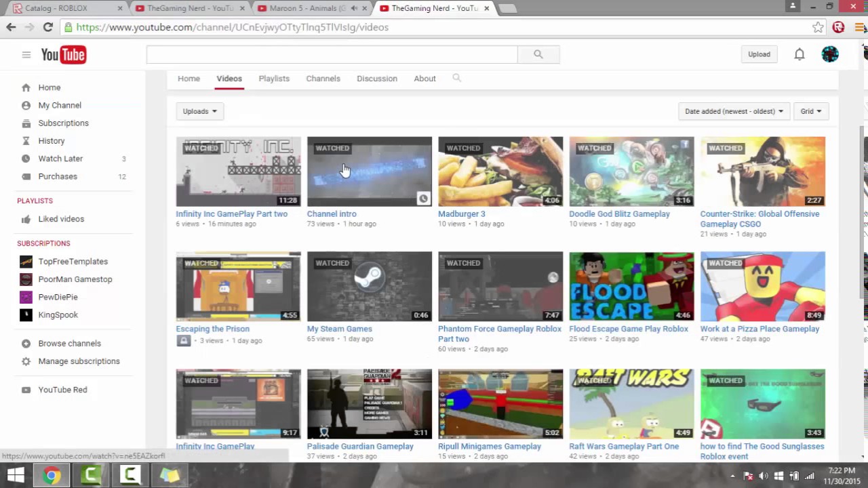The image size is (868, 488).
Task: Open Counter-Strike Global Offensive Gameplay title link
Action: [x=759, y=219]
